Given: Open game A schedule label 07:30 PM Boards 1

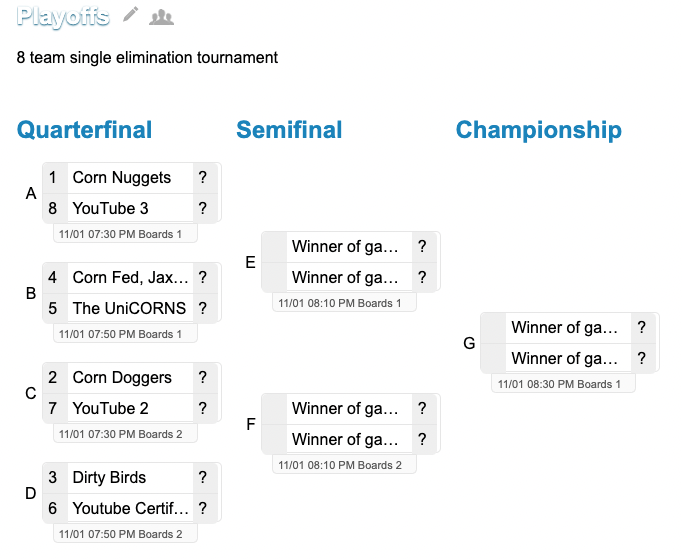Looking at the screenshot, I should (x=125, y=234).
